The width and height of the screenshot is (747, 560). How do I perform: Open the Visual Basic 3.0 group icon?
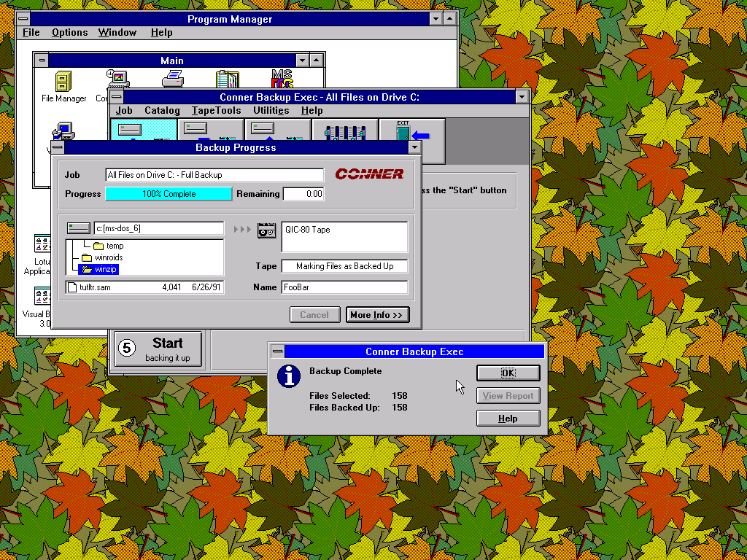pyautogui.click(x=42, y=296)
